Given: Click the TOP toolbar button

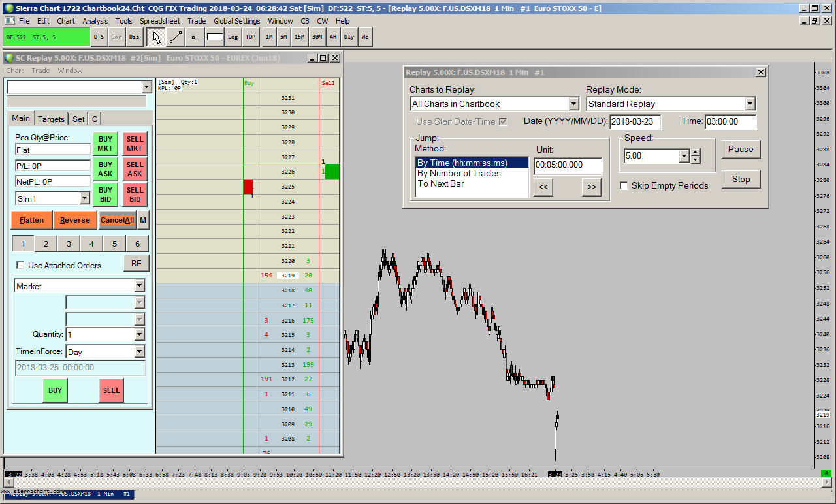Looking at the screenshot, I should point(251,37).
